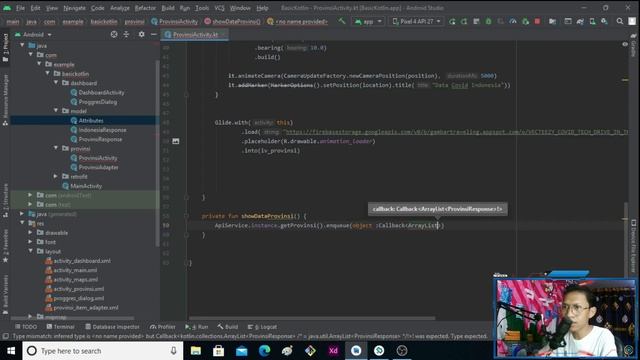640x360 pixels.
Task: Hide the Project panel with minus icon
Action: [153, 35]
